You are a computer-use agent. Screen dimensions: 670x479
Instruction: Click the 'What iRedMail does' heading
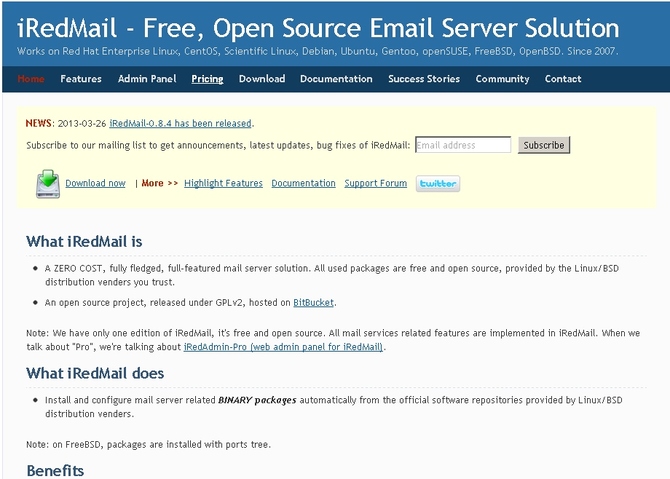[95, 373]
